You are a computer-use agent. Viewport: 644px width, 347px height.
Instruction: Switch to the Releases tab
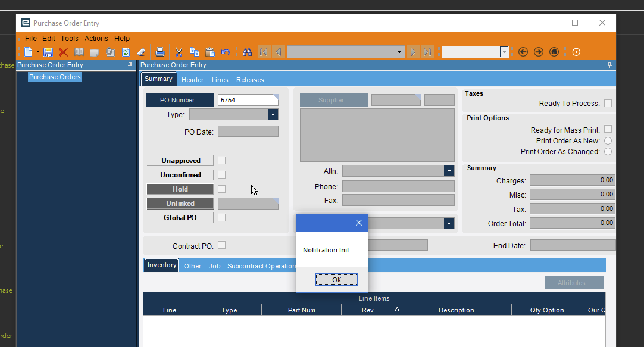coord(250,80)
